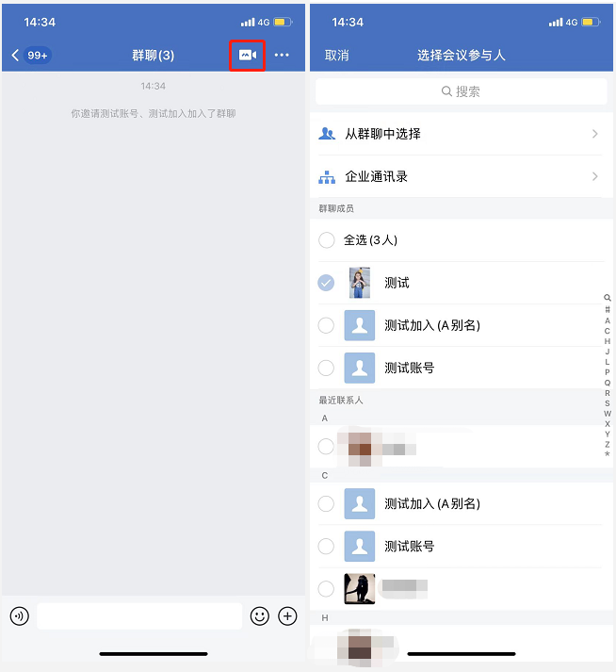Uncheck the selected 测试 member
Viewport: 616px width, 672px height.
pyautogui.click(x=326, y=283)
